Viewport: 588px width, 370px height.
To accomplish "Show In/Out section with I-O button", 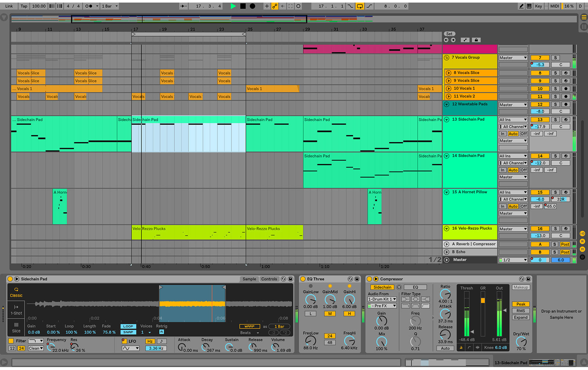I will [582, 234].
